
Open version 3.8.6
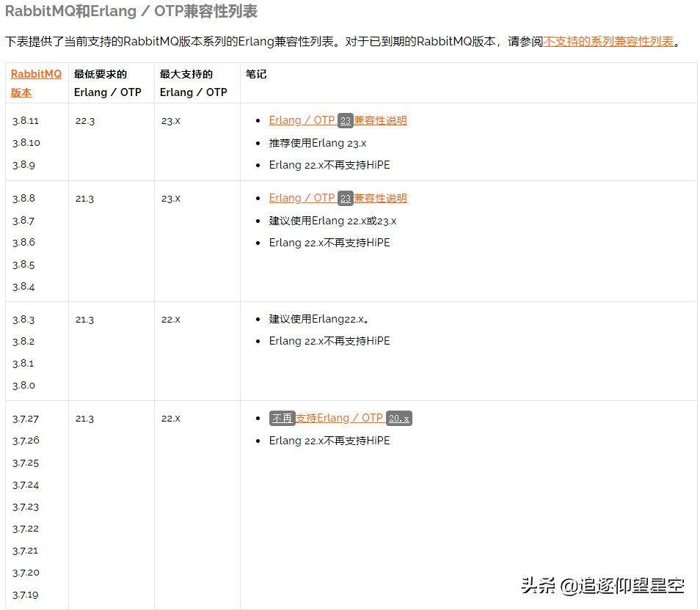pos(23,242)
